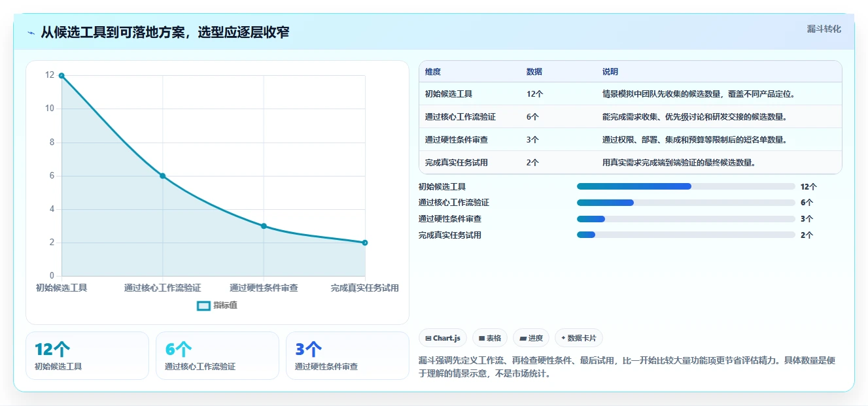
Task: Click the 6个 cell in the table
Action: [x=533, y=117]
